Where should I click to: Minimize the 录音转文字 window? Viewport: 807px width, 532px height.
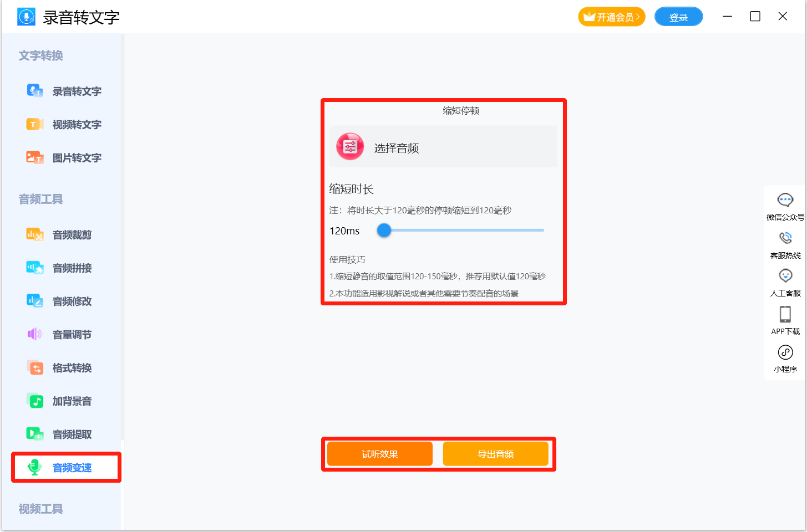(728, 17)
